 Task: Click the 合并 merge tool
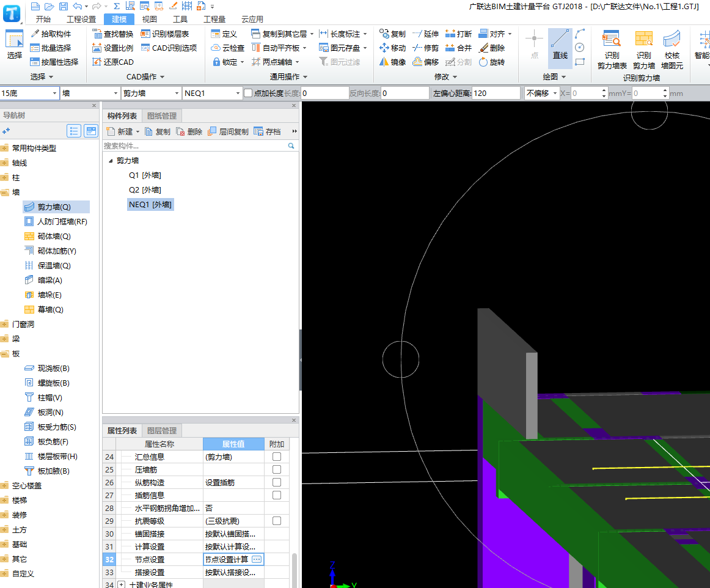[x=459, y=48]
